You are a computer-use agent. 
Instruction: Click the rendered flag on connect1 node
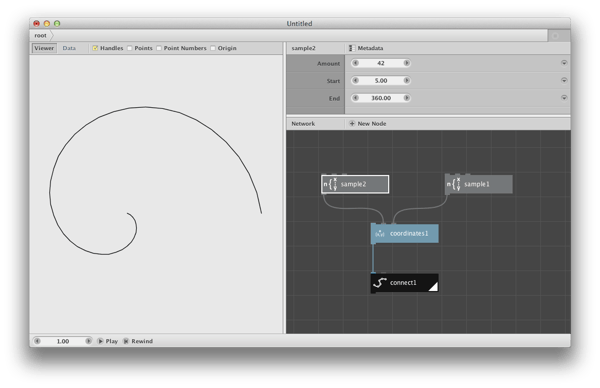pyautogui.click(x=434, y=287)
